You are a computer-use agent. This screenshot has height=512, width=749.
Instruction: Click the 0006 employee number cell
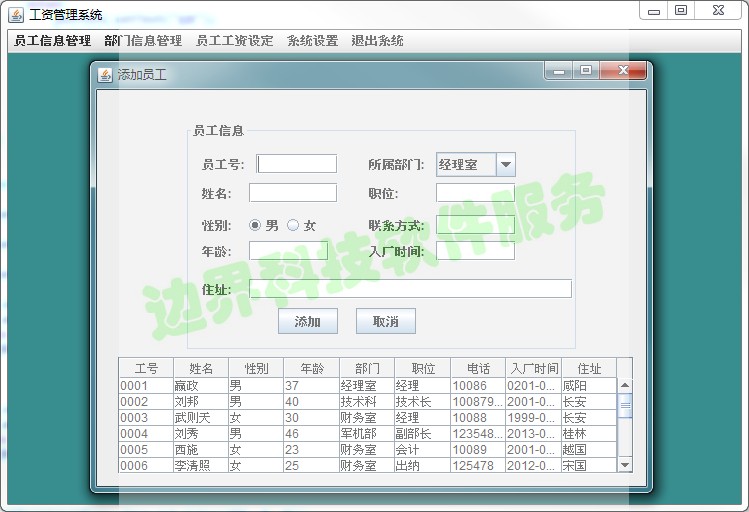[x=146, y=465]
